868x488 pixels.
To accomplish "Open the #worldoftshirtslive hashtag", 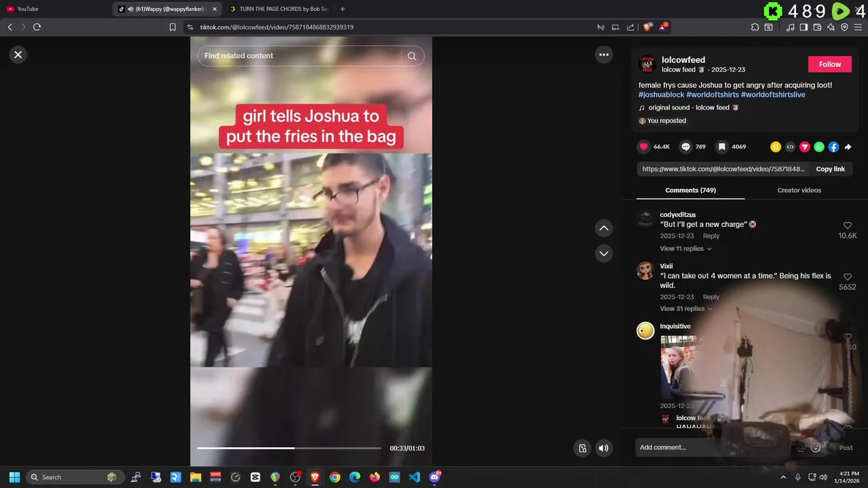I will tap(773, 95).
